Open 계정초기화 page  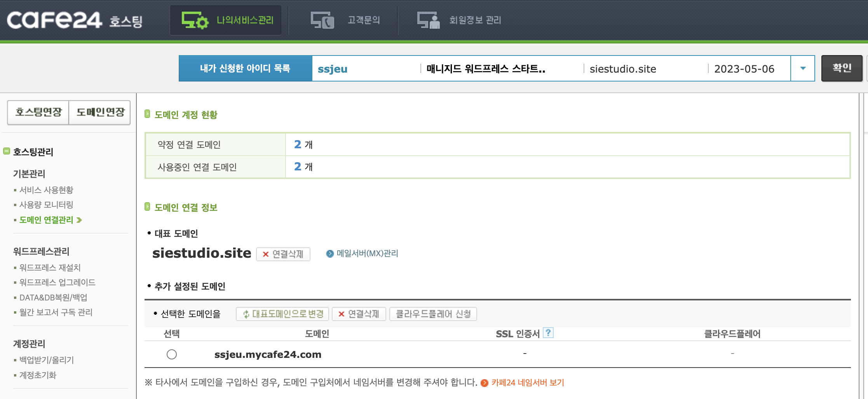[x=38, y=375]
